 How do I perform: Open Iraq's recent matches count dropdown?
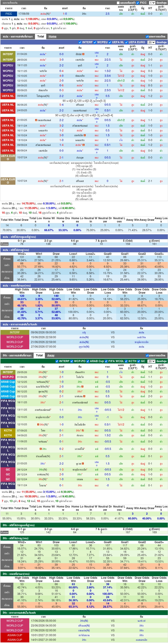(151, 361)
